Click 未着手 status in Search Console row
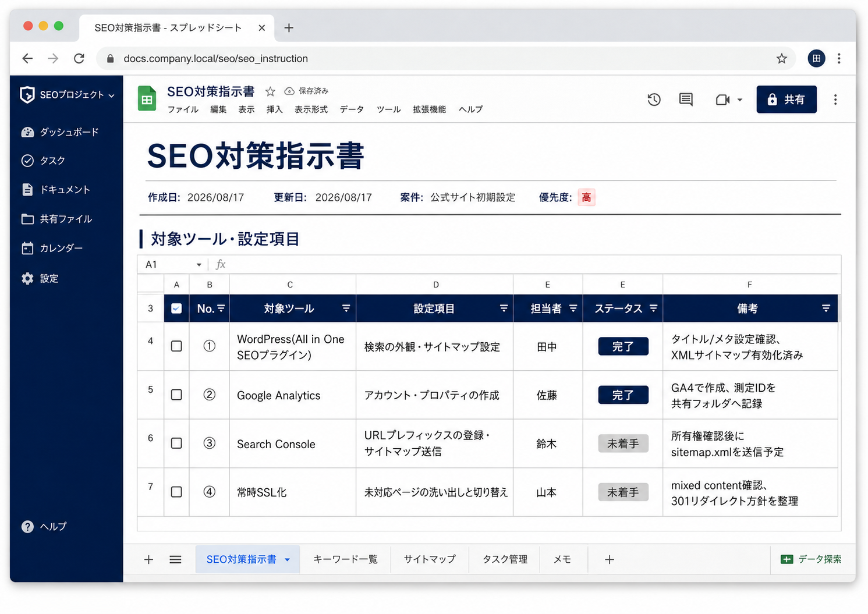868x614 pixels. point(623,443)
